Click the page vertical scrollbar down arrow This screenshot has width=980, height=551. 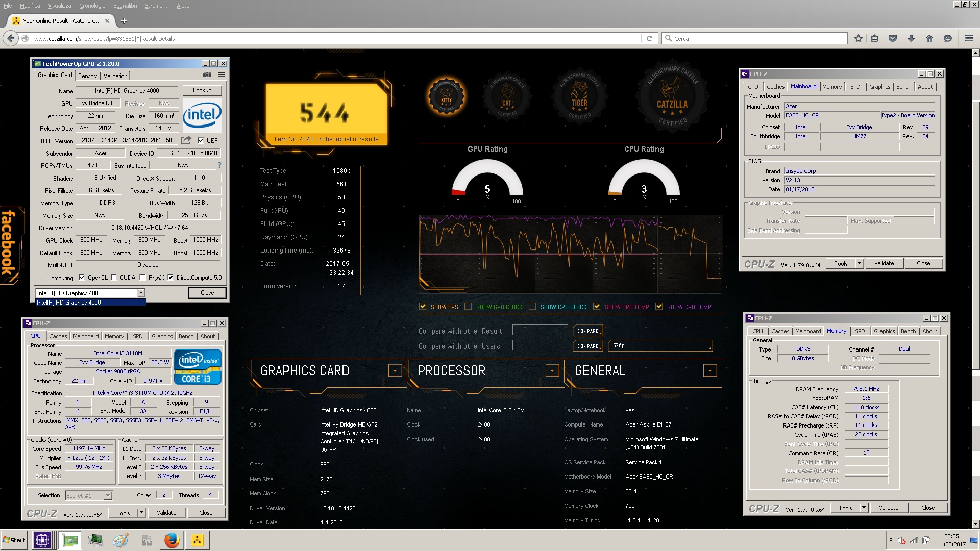tap(975, 524)
